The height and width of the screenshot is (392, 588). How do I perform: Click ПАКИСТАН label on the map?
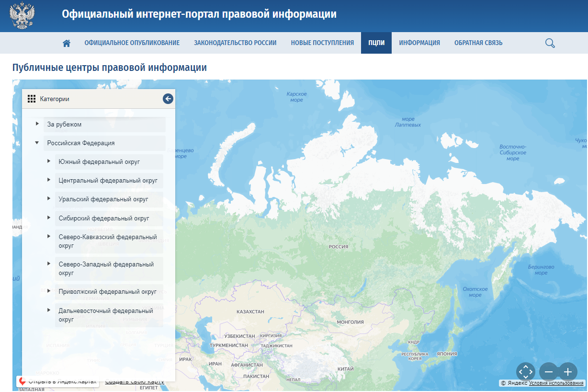256,377
